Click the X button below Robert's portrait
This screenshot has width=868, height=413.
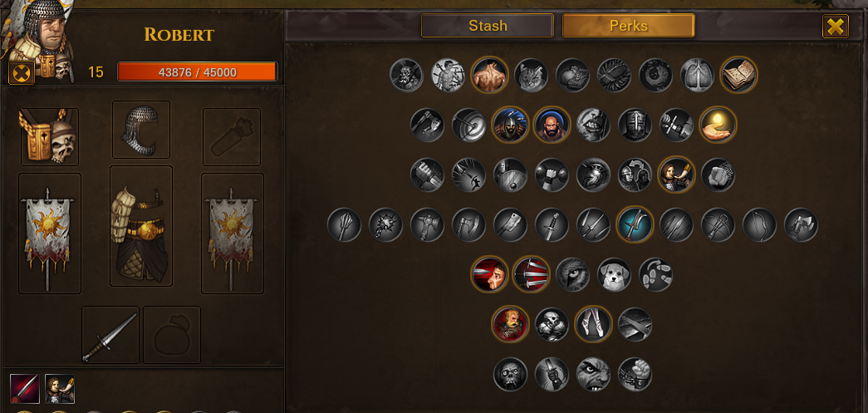click(x=22, y=72)
